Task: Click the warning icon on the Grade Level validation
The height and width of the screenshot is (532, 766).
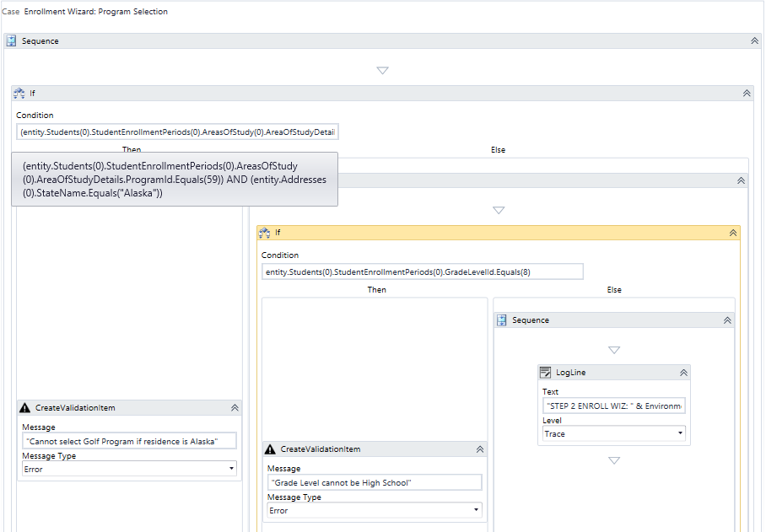Action: pyautogui.click(x=270, y=449)
